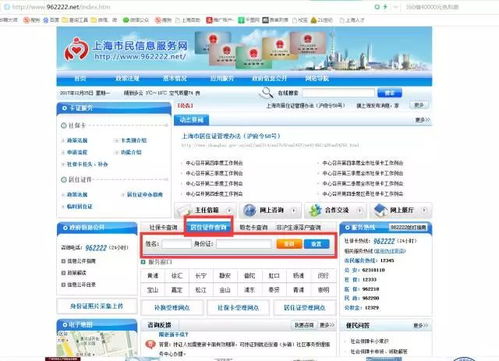Switch to the 居住证件查询 tab
Viewport: 499px width, 361px height.
208,227
